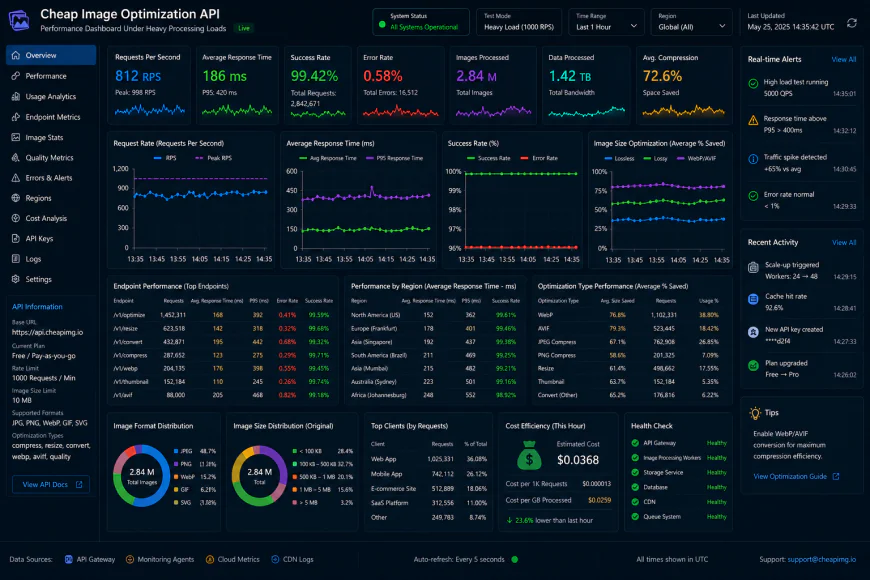
Task: Click View All in Real-time Alerts
Action: point(843,59)
